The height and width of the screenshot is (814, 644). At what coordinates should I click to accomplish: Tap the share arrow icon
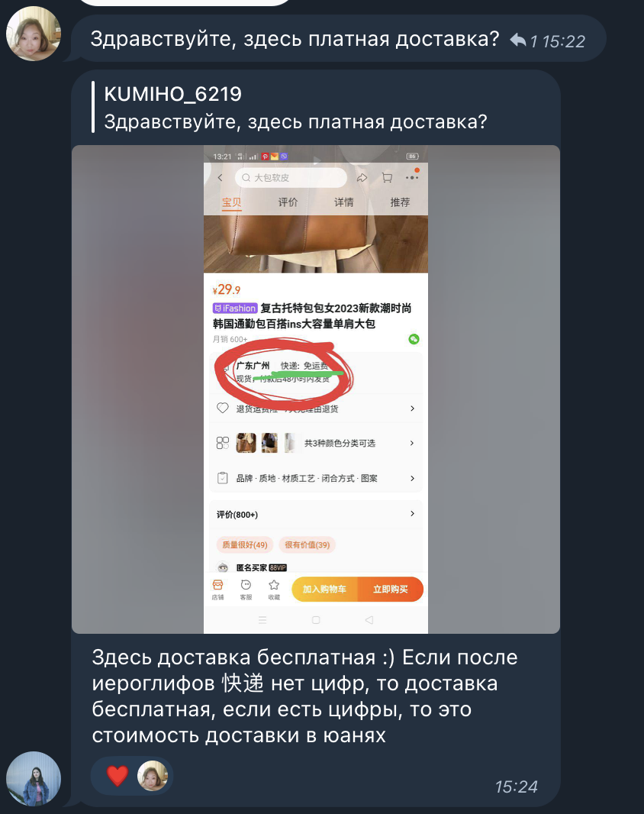(362, 178)
